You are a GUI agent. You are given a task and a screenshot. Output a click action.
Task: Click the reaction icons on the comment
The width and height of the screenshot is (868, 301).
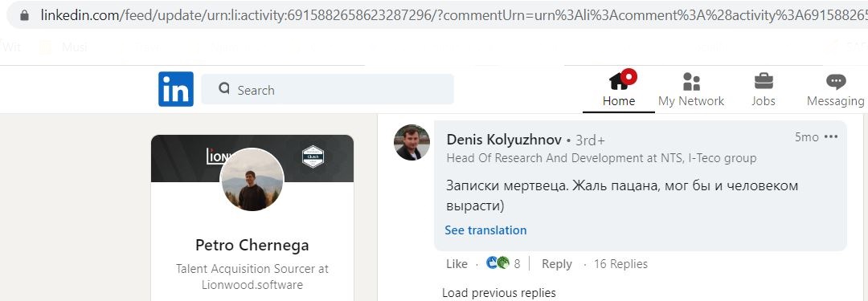coord(497,263)
